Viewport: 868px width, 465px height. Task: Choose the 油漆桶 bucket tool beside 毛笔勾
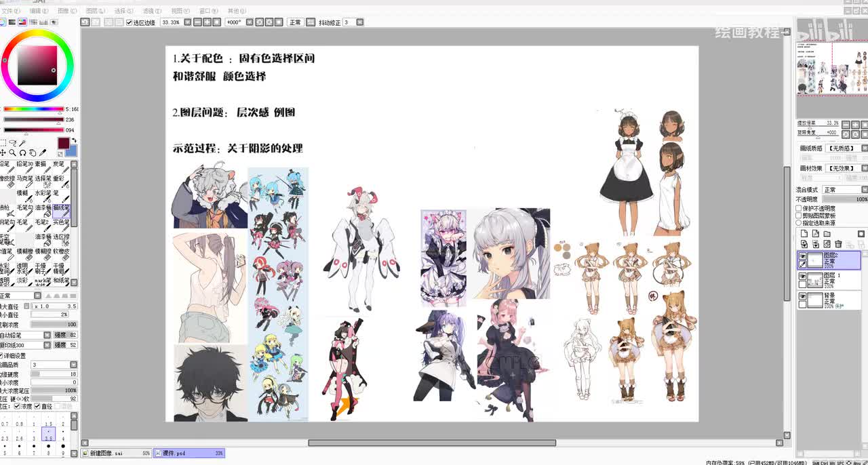[x=43, y=211]
